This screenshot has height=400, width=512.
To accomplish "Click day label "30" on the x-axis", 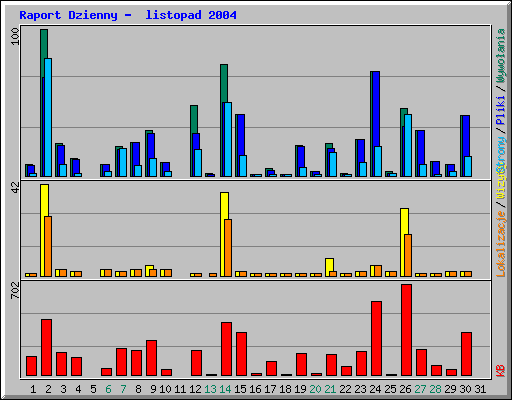I will [465, 389].
